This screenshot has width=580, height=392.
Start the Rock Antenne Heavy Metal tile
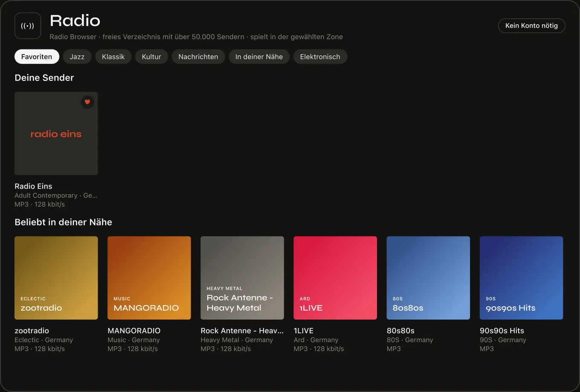(242, 278)
